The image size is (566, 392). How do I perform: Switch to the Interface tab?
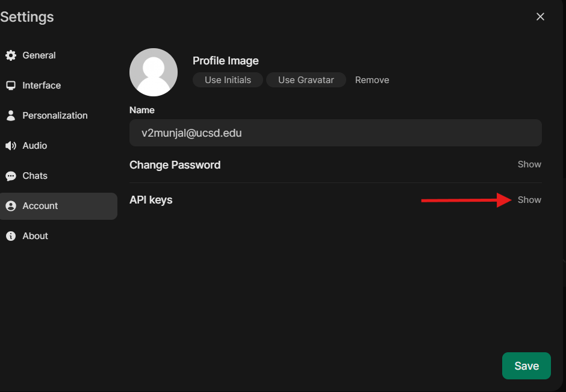(42, 86)
